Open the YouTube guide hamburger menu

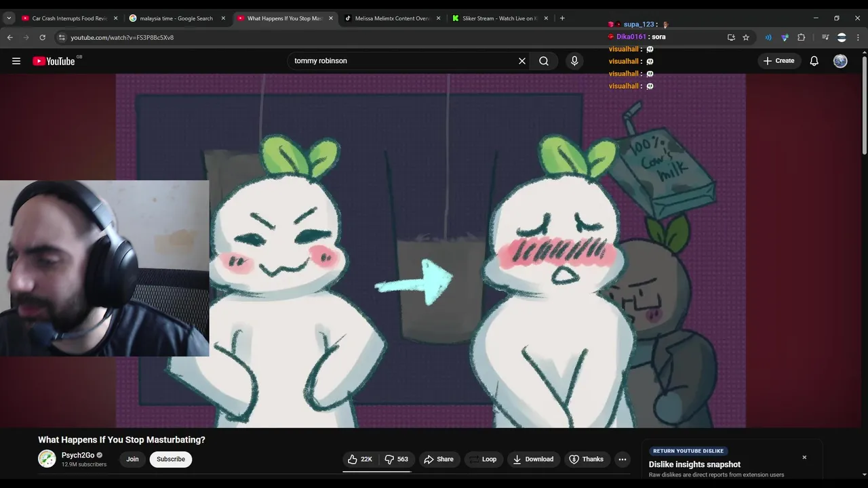(16, 61)
